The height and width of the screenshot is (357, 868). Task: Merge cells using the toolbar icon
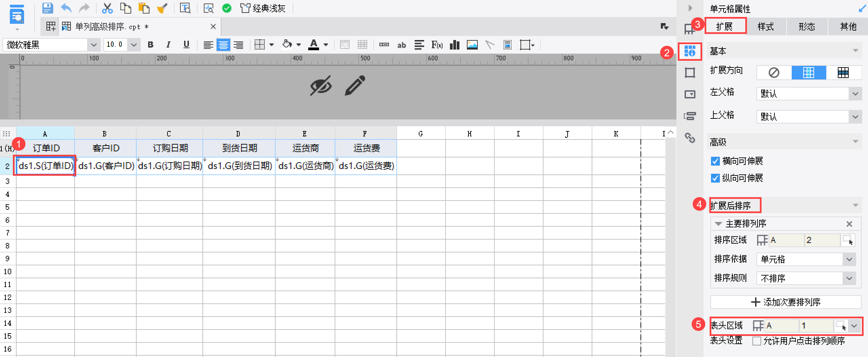pyautogui.click(x=345, y=45)
